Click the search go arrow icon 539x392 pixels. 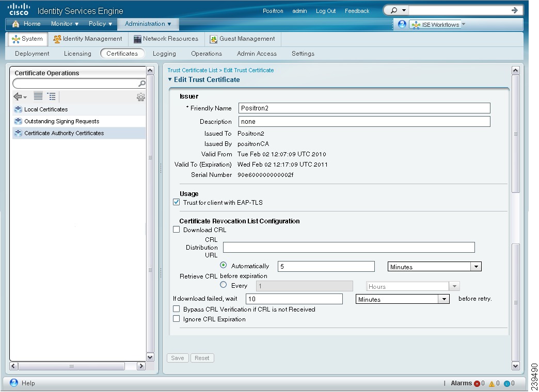point(514,10)
